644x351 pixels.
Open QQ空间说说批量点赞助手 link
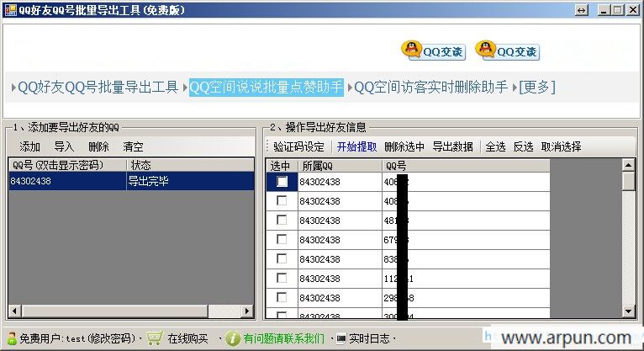(267, 88)
